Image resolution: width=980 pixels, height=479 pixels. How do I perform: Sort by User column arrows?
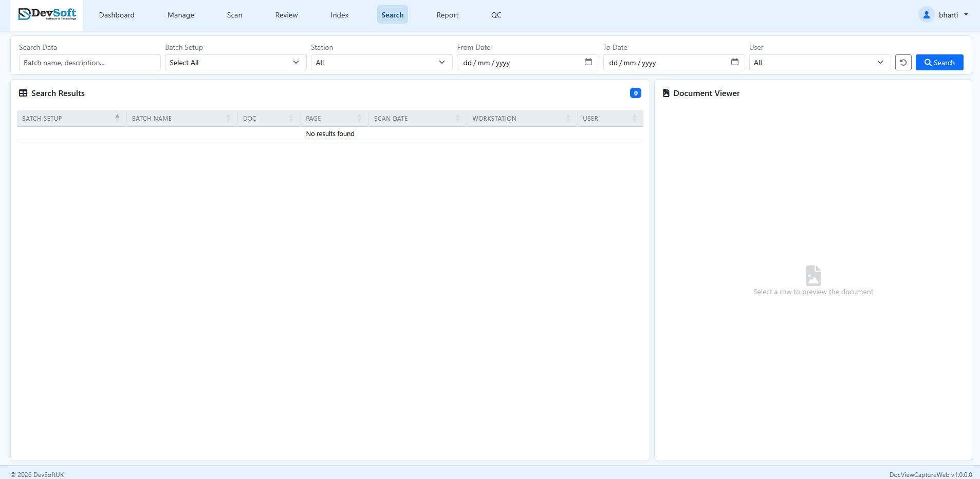[x=634, y=118]
